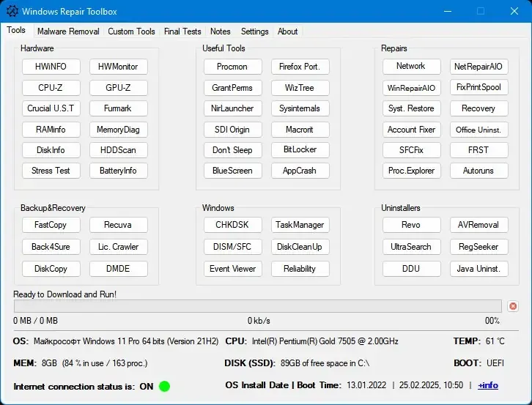
Task: Open TaskManager
Action: [x=300, y=225]
